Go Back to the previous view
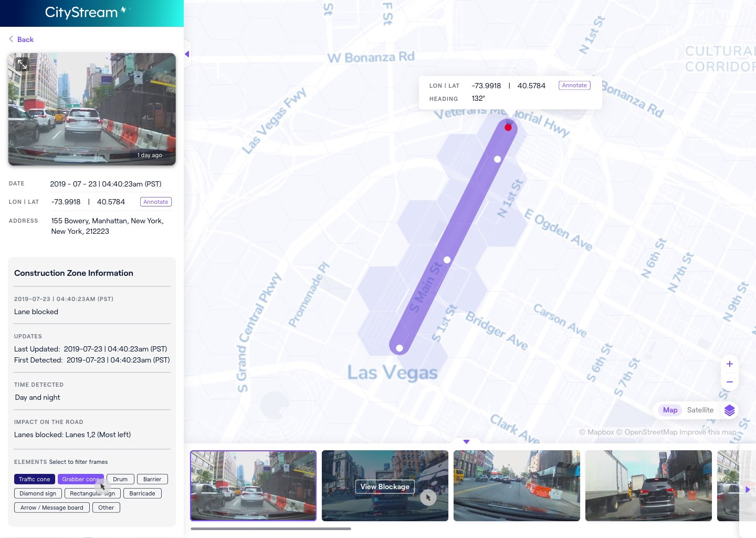This screenshot has height=538, width=756. coord(21,39)
